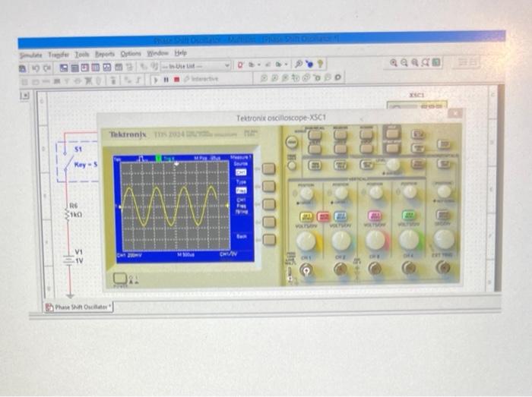Click the CH3 BNC input connector
Image resolution: width=532 pixels, height=397 pixels.
point(375,269)
